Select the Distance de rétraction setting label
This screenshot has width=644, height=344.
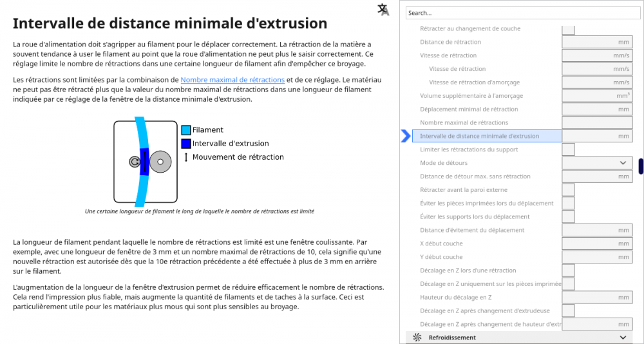(x=451, y=42)
